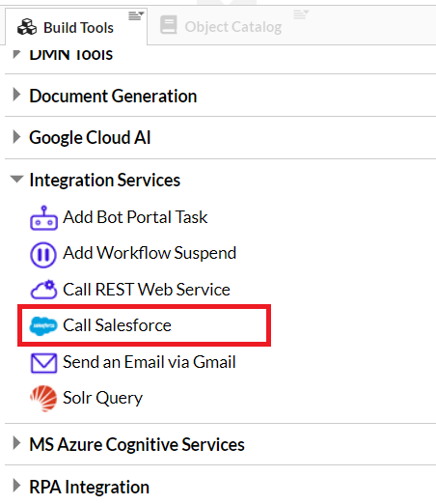The image size is (436, 504).
Task: Click the Add Workflow Suspend pause icon
Action: 43,255
